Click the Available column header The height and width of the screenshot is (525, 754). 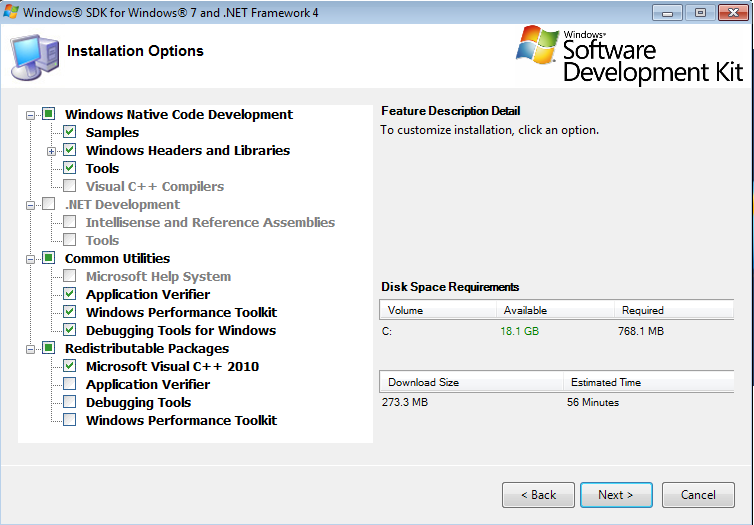(x=555, y=310)
